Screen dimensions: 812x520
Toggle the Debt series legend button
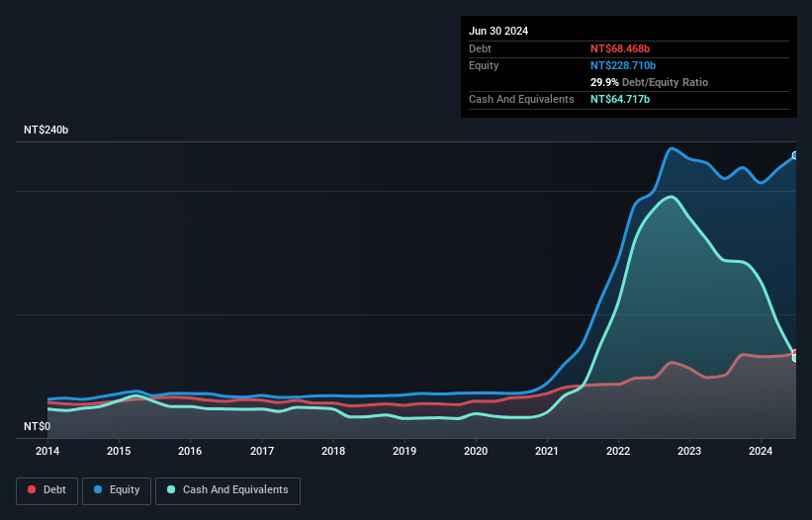point(46,490)
